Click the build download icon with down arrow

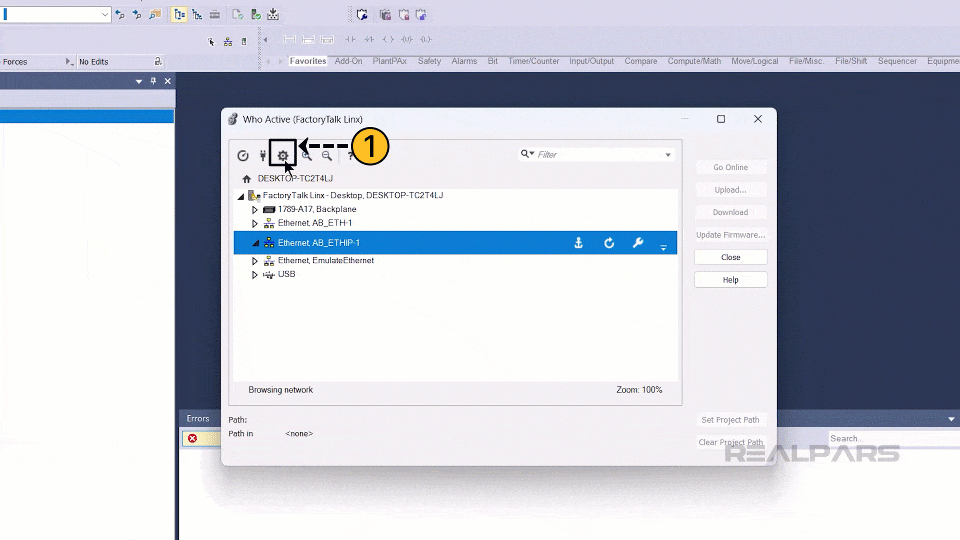(x=273, y=15)
